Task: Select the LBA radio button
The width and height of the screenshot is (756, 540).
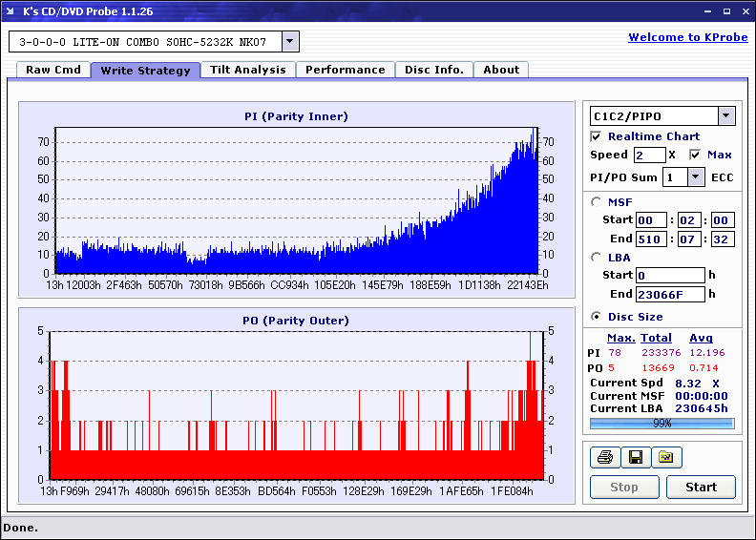Action: click(596, 258)
